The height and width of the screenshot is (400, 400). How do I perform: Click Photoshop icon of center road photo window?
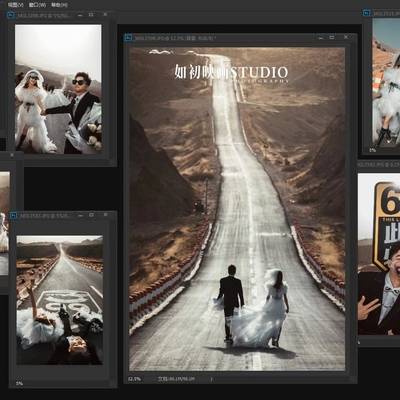[x=128, y=38]
